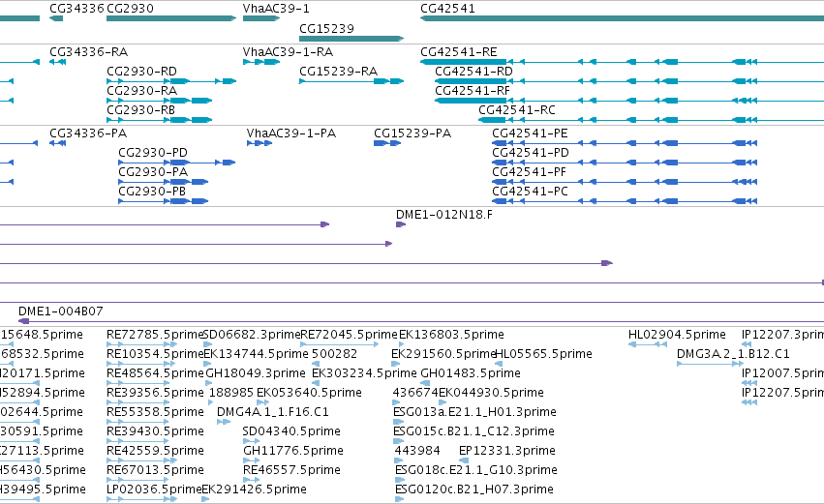Click EST HL05565.5prime
Screen dimensions: 824x504
coord(543,354)
